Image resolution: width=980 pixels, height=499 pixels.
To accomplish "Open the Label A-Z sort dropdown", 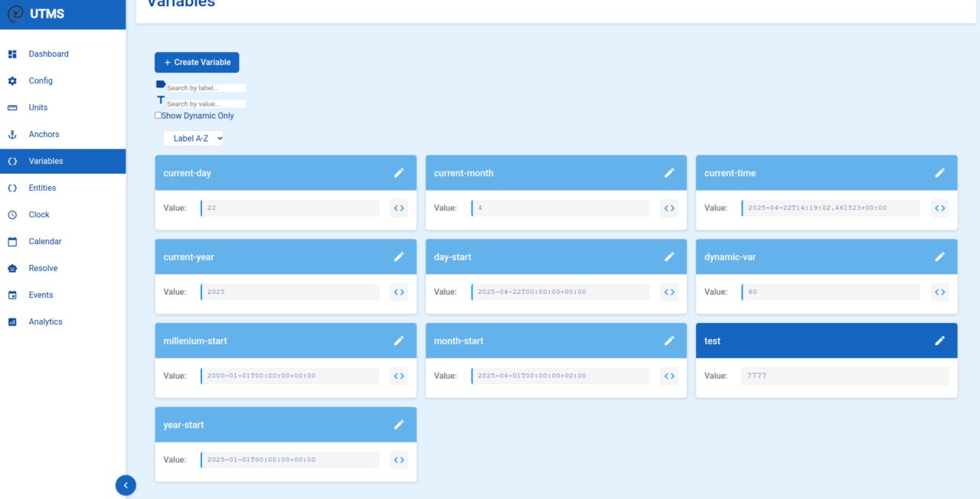I will pos(194,139).
